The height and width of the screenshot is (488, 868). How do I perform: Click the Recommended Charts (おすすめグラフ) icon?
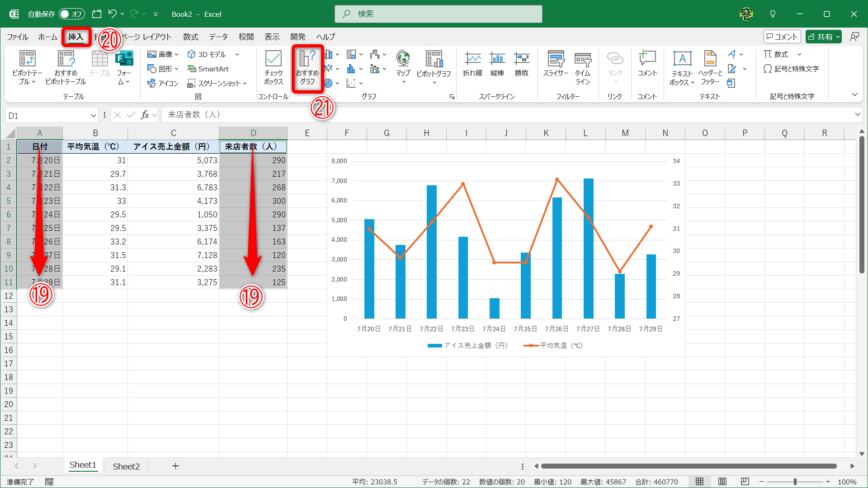pos(307,68)
